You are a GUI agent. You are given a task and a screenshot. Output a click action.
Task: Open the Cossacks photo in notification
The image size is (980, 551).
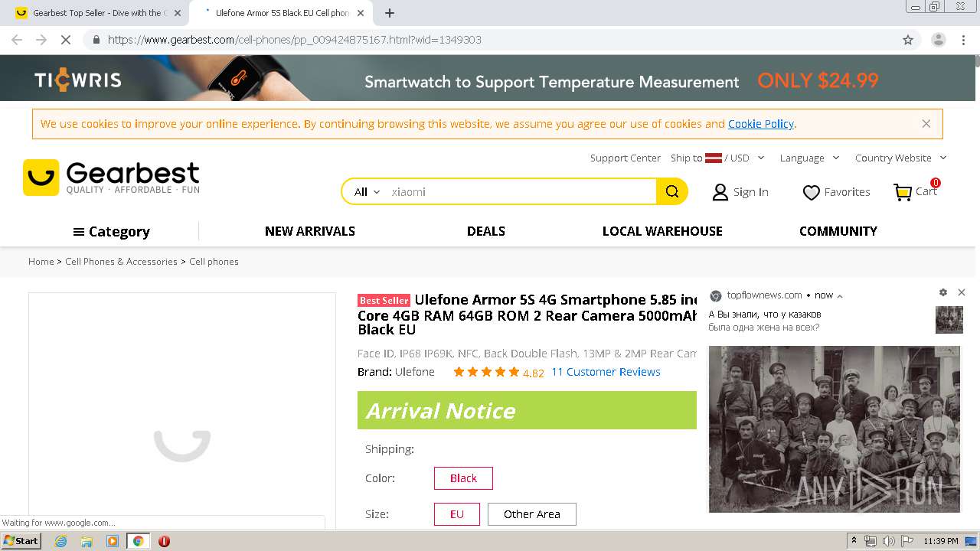tap(834, 429)
